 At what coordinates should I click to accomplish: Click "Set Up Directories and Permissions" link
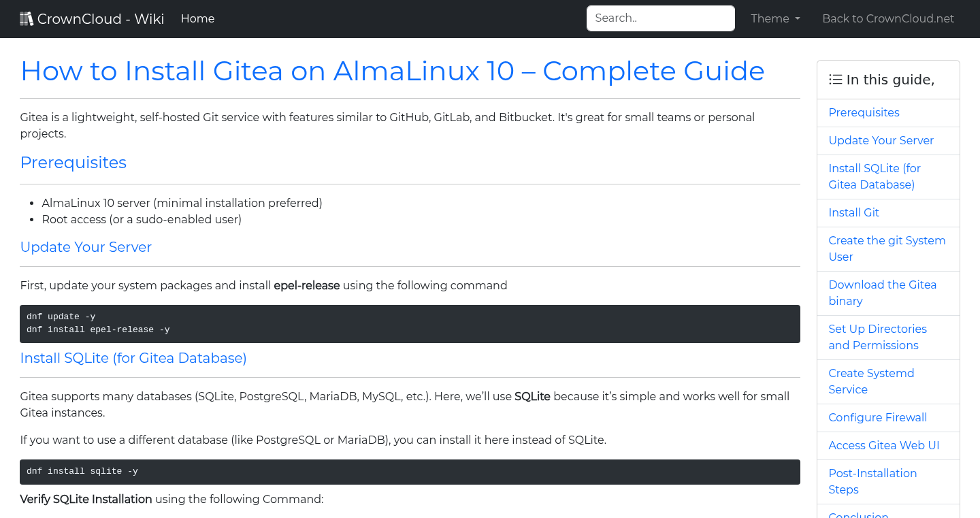point(877,337)
